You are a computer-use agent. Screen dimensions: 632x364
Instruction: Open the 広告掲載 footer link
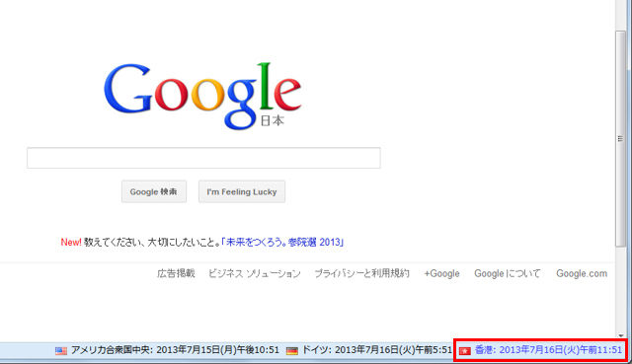coord(176,273)
